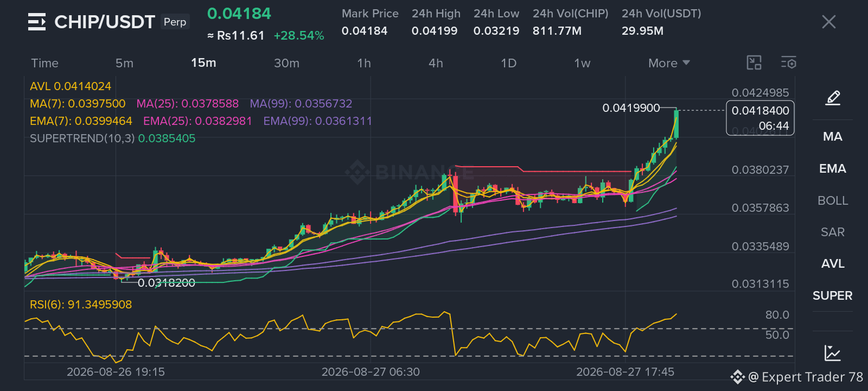Click the low marker 0.0318200
The width and height of the screenshot is (868, 391).
(x=166, y=283)
